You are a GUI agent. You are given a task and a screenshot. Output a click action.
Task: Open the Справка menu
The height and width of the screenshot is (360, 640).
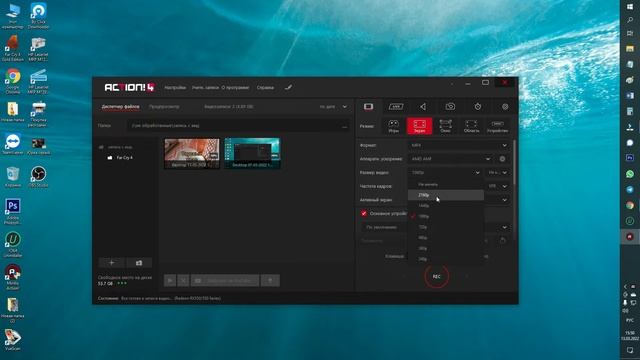(265, 88)
